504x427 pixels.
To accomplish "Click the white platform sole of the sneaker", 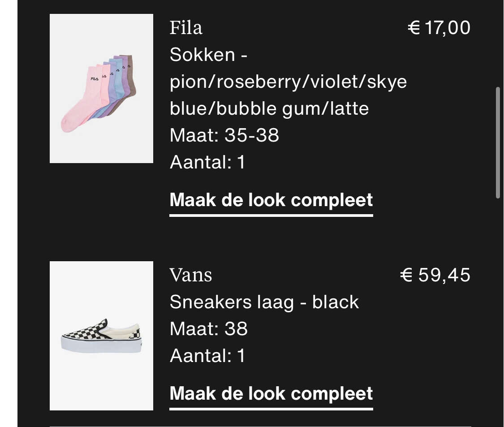I will point(101,346).
